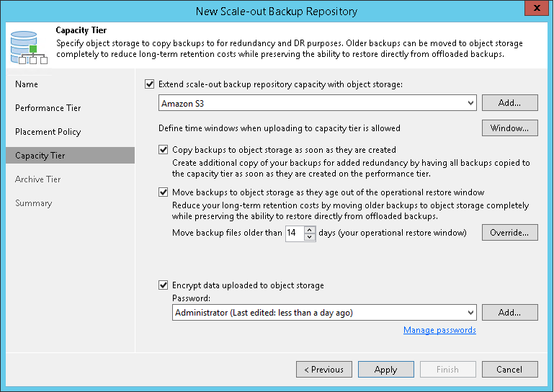
Task: Expand the Administrator password dropdown
Action: coord(470,312)
